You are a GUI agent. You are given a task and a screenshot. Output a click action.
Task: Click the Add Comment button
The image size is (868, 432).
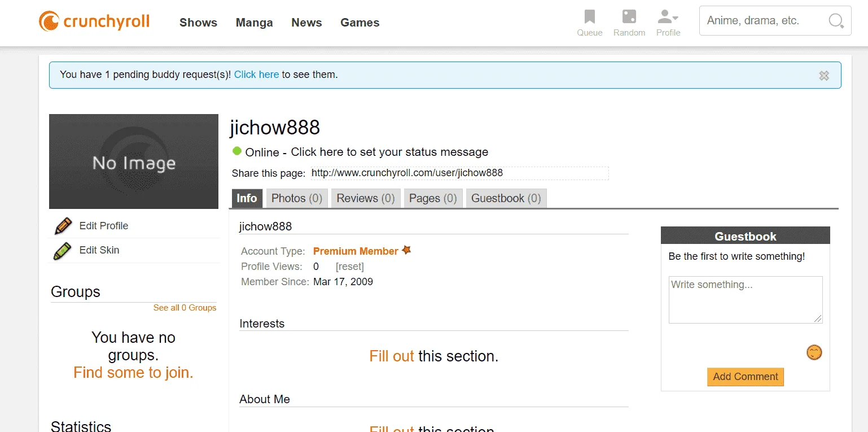(746, 377)
